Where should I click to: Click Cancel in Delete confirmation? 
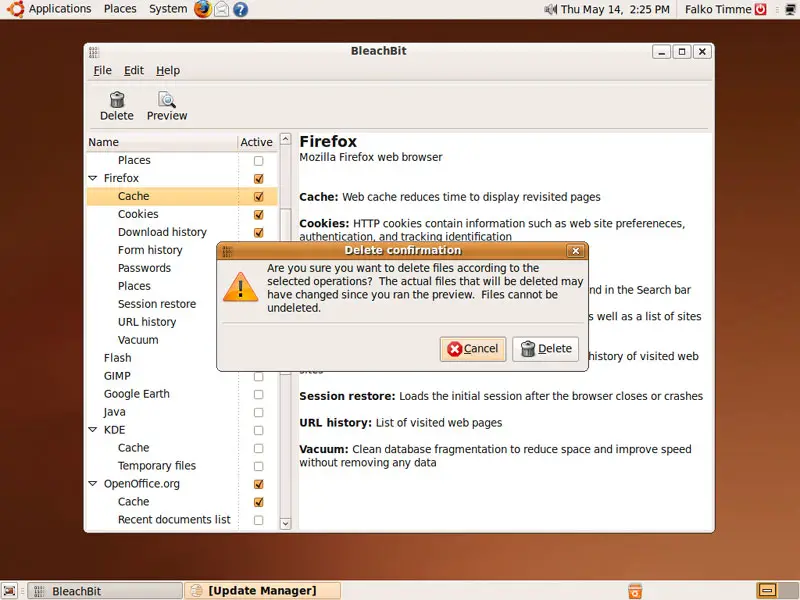point(473,349)
